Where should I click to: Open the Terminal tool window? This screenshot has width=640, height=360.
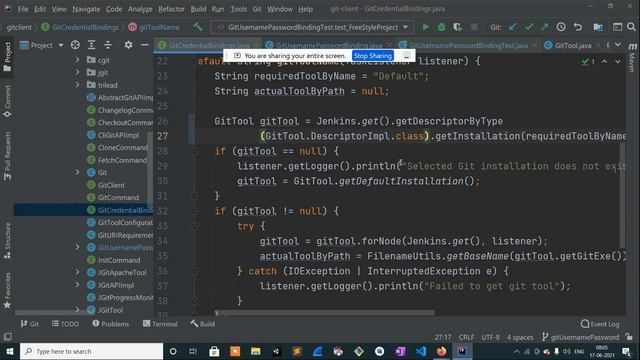pos(160,324)
